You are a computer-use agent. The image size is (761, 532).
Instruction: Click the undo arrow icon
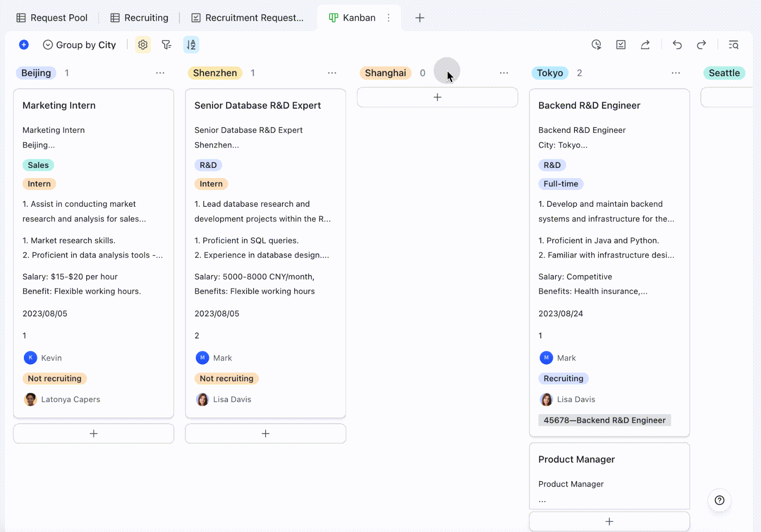[x=677, y=45]
